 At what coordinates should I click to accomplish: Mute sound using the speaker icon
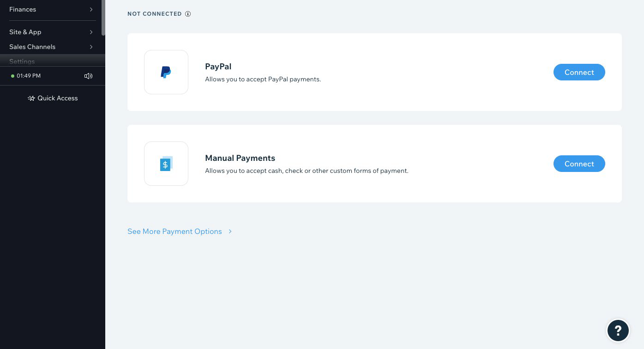click(88, 76)
